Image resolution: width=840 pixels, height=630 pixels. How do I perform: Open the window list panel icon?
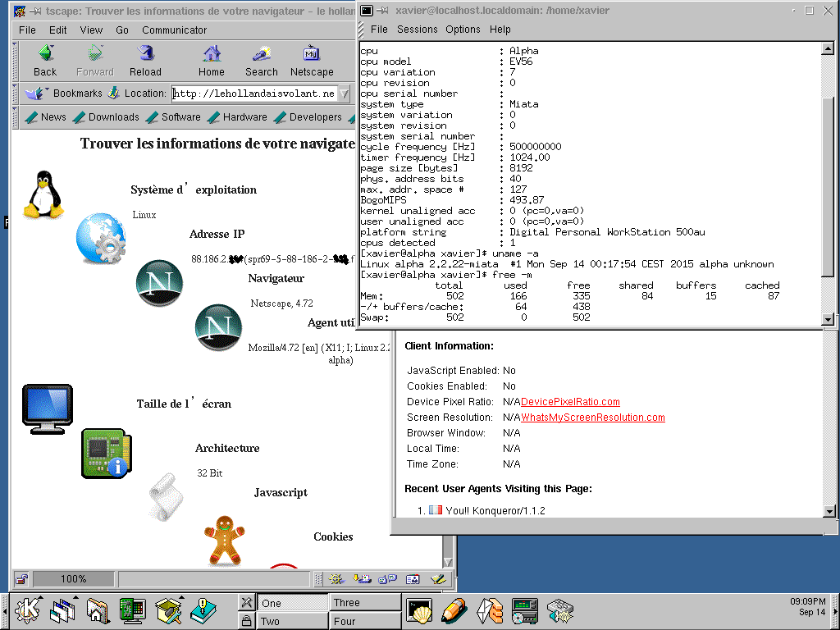click(63, 610)
